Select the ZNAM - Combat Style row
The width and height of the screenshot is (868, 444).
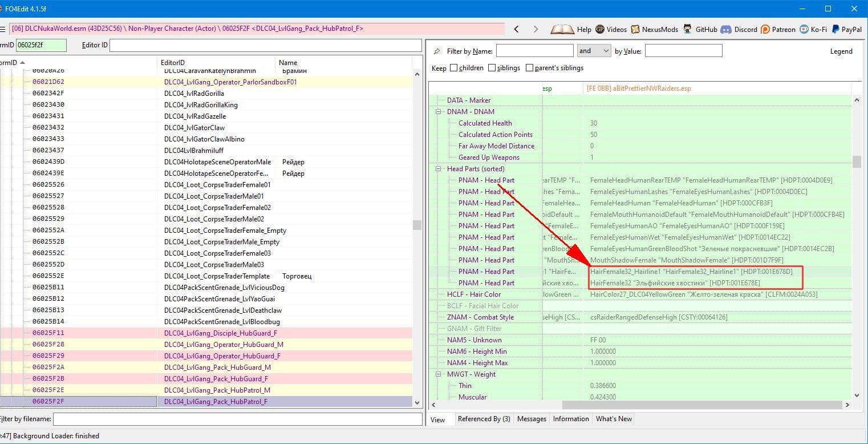click(640, 317)
